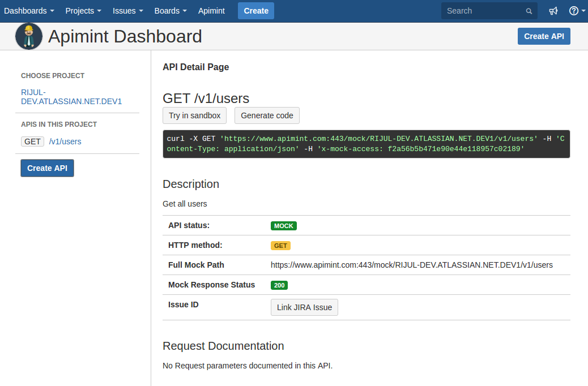The height and width of the screenshot is (386, 588).
Task: Click the 'Mock Response Status' row label
Action: click(211, 285)
